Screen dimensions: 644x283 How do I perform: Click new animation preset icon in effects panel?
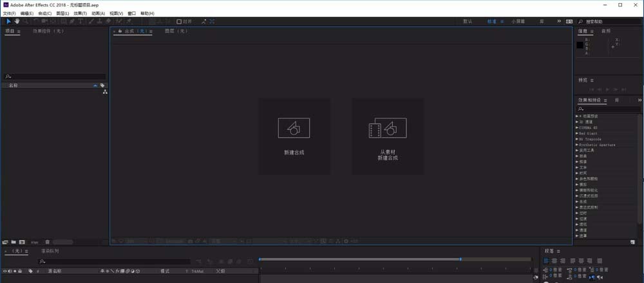click(x=632, y=242)
